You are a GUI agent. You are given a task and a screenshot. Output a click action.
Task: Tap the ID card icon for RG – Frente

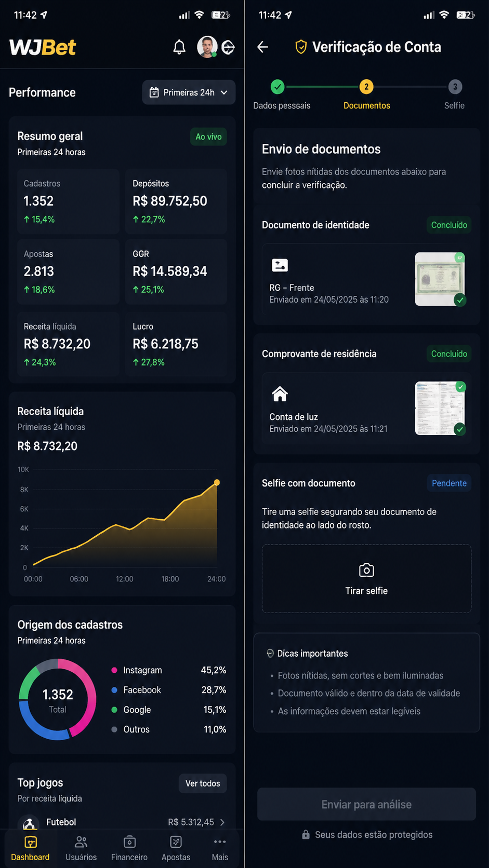point(280,265)
